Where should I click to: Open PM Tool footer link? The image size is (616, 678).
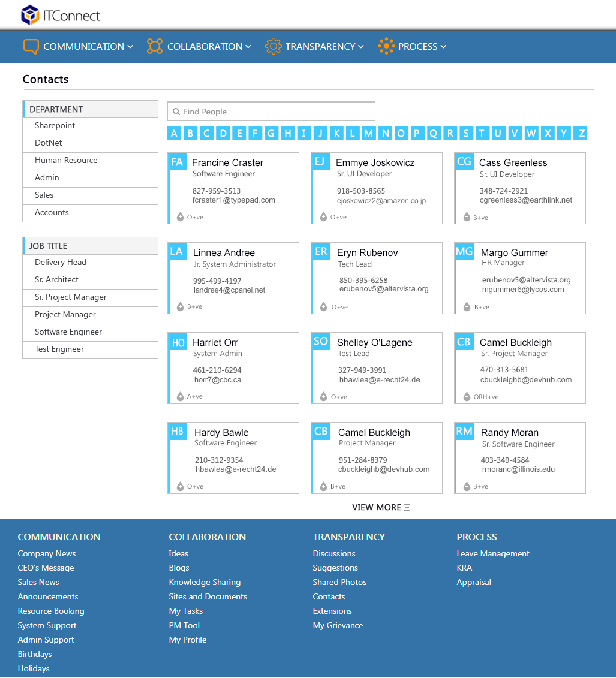coord(184,625)
